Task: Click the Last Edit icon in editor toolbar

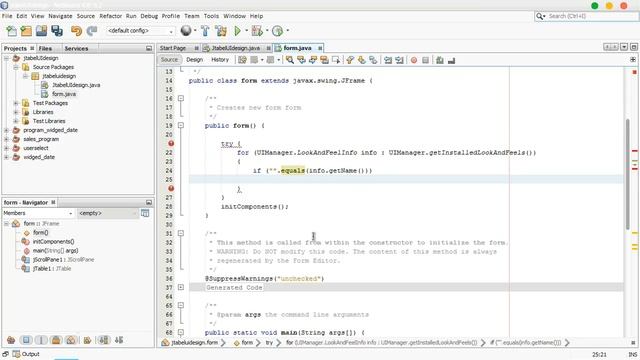Action: pyautogui.click(x=242, y=60)
